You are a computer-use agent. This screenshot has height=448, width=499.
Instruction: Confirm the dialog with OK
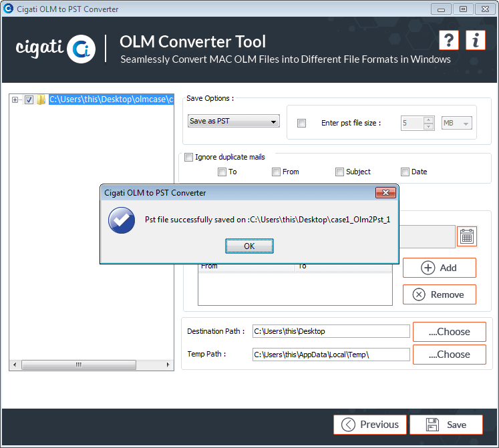click(249, 246)
